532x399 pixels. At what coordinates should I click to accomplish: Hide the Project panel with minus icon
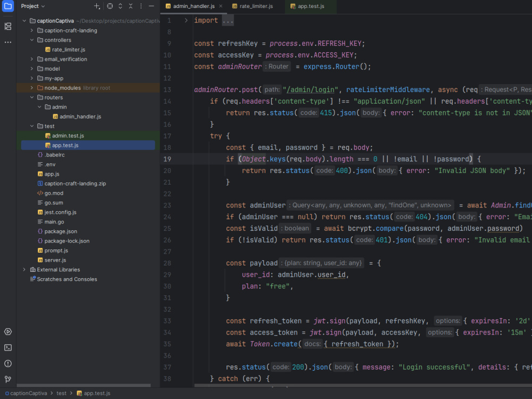[151, 6]
